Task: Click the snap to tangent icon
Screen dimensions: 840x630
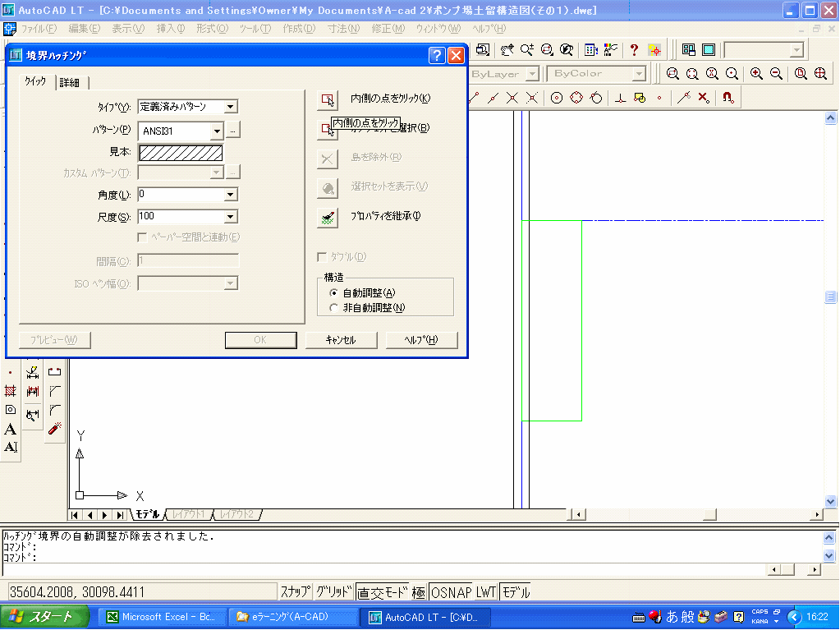Action: 596,98
